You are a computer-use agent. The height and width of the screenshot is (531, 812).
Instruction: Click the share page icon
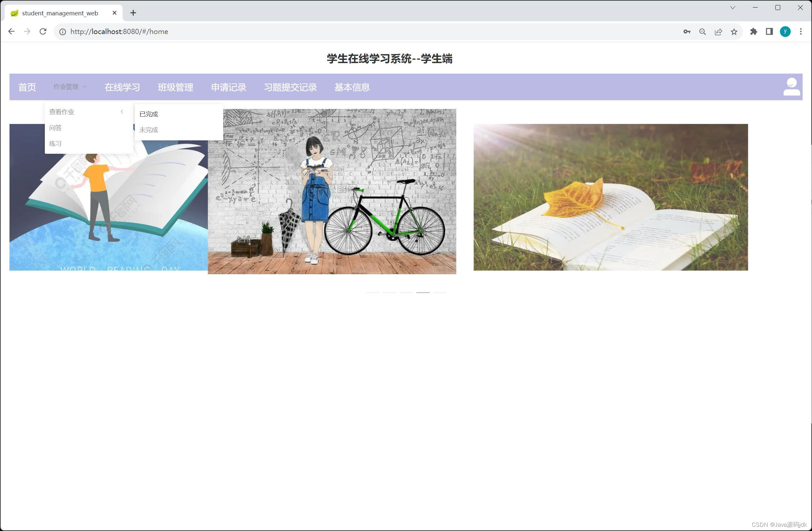(x=718, y=32)
